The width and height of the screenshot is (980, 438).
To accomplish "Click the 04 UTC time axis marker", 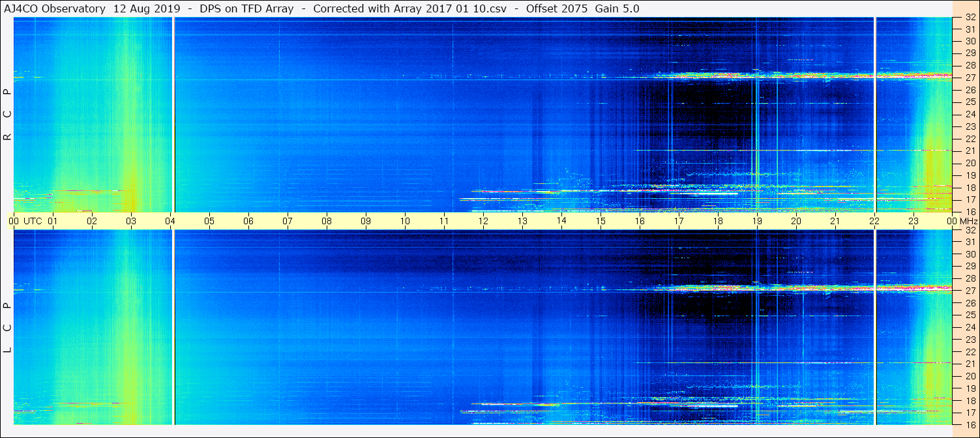I will point(170,221).
